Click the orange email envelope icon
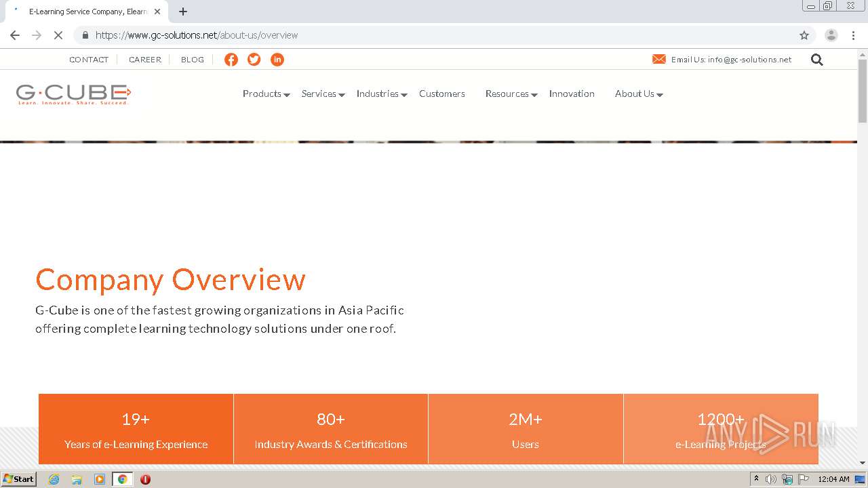Screen dimensions: 868x488 coord(659,60)
